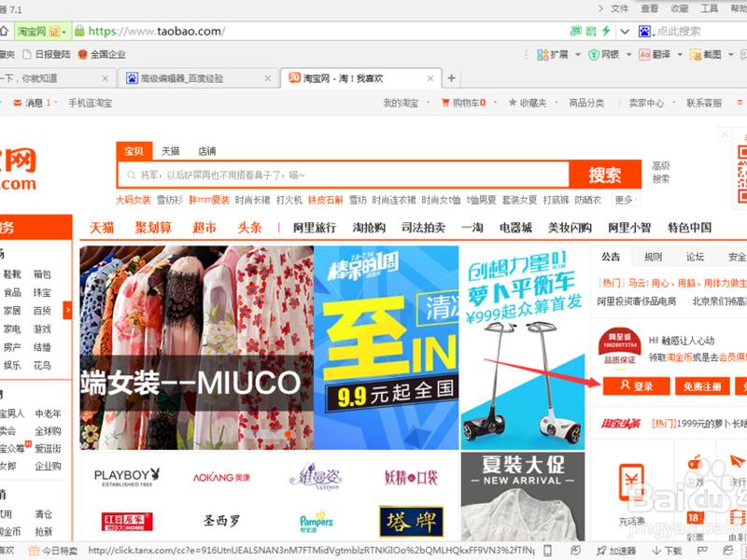Open the 日报登陆 bookmark
Viewport: 747px width, 560px height.
tap(47, 54)
